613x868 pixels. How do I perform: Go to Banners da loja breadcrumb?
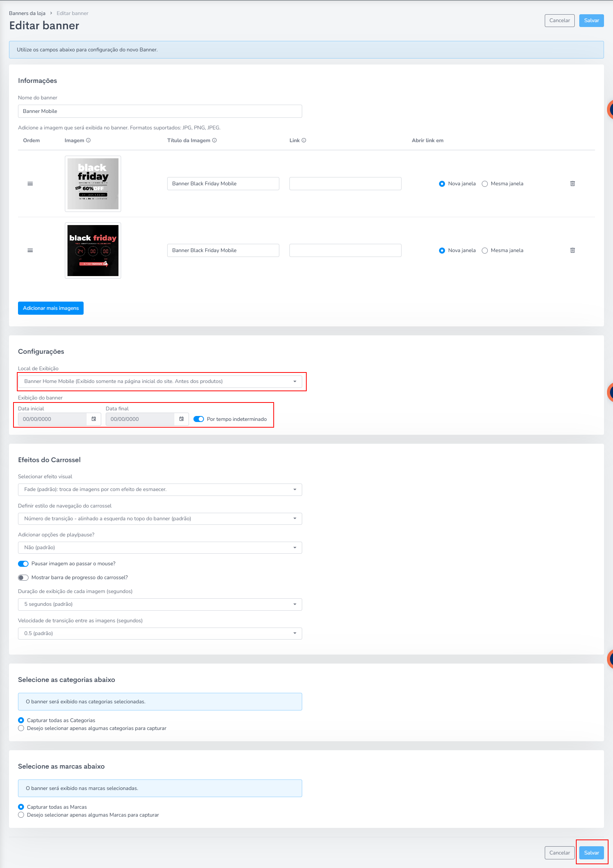pyautogui.click(x=27, y=13)
